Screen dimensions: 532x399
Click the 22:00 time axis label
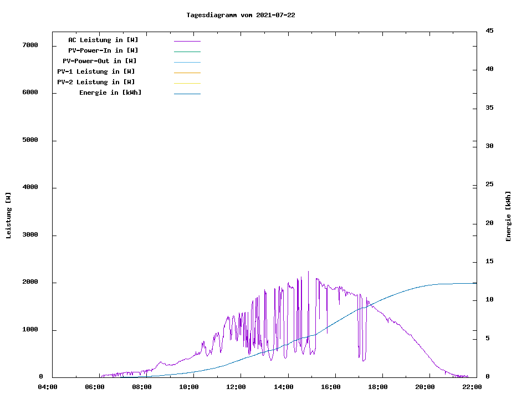click(472, 387)
